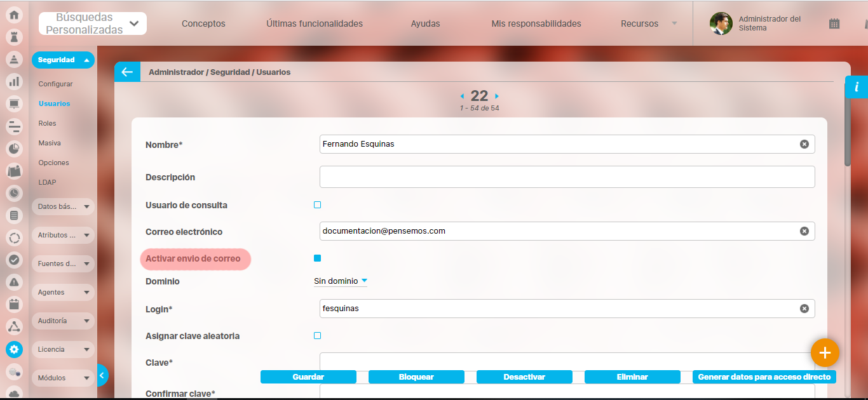Image resolution: width=868 pixels, height=400 pixels.
Task: Expand the Auditoría sidebar section
Action: [63, 321]
